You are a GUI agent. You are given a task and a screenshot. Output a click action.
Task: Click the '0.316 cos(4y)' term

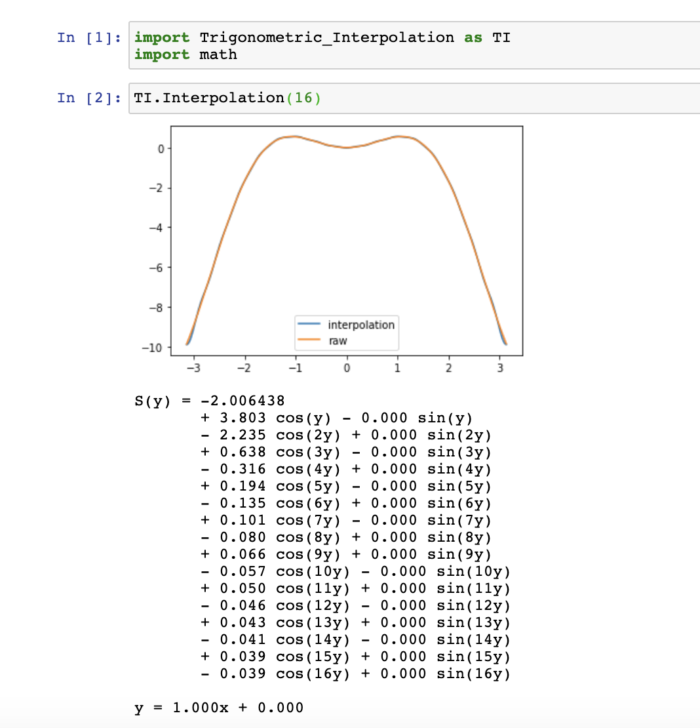click(280, 470)
